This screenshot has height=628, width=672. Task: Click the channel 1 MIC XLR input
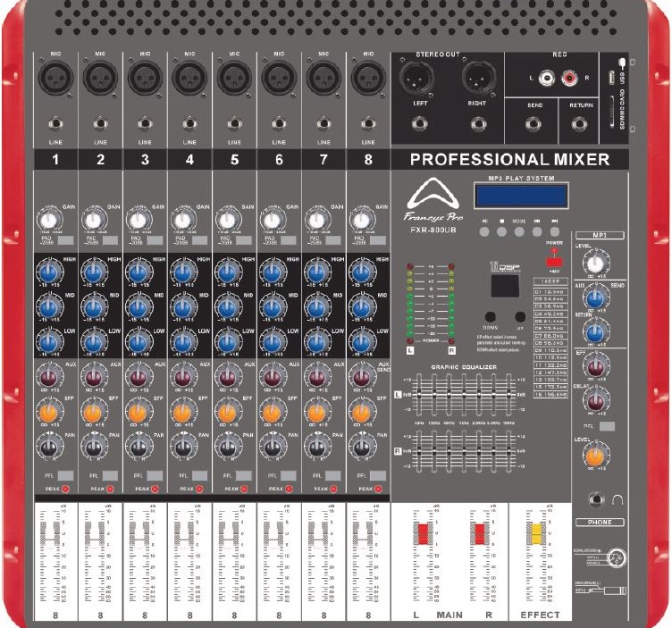(55, 78)
